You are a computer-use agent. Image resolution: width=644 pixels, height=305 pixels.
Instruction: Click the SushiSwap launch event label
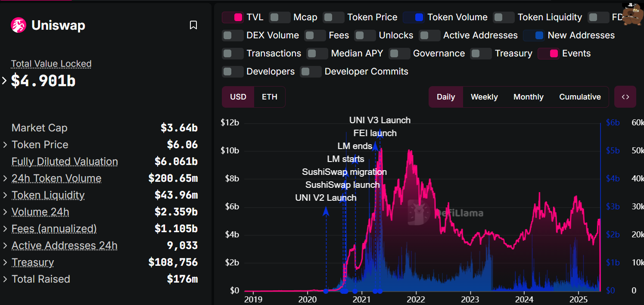[342, 185]
